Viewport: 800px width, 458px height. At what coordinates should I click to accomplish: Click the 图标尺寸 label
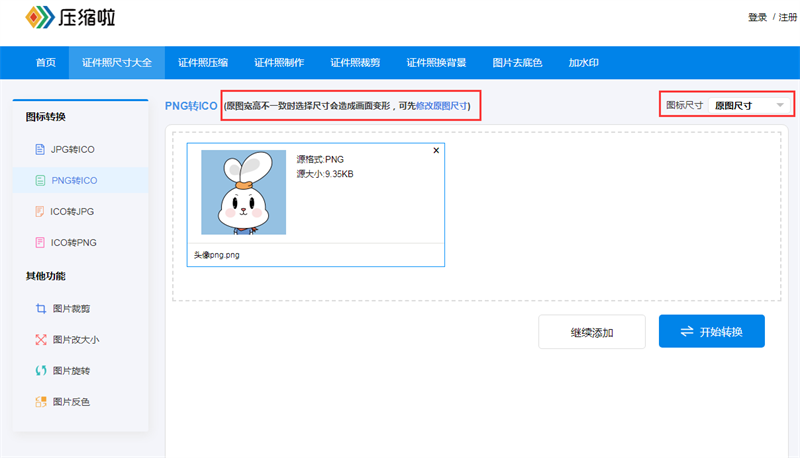[685, 105]
